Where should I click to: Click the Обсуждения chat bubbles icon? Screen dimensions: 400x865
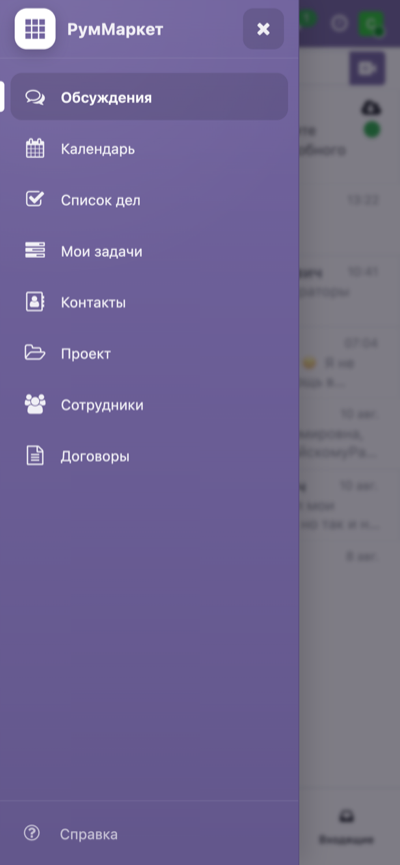coord(35,98)
